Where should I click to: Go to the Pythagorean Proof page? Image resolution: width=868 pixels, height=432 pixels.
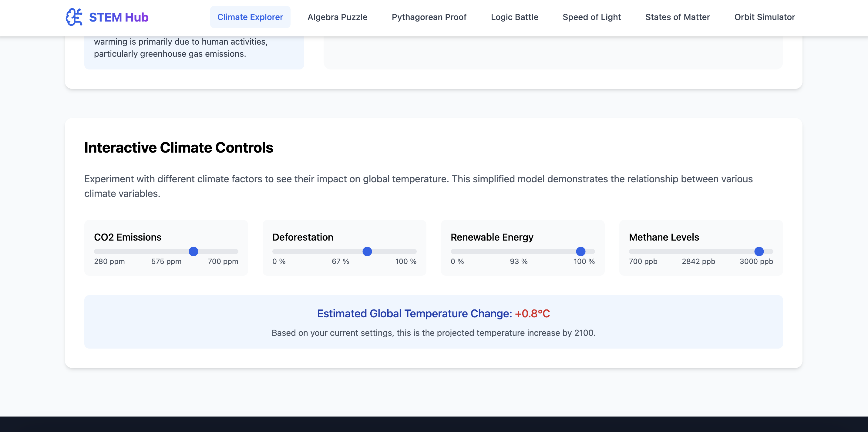[429, 17]
